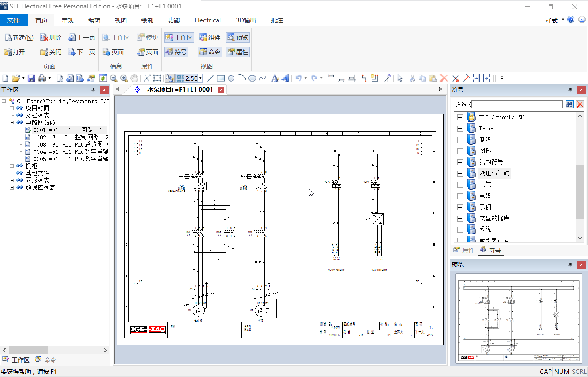Click the paste clipboard icon

(433, 78)
